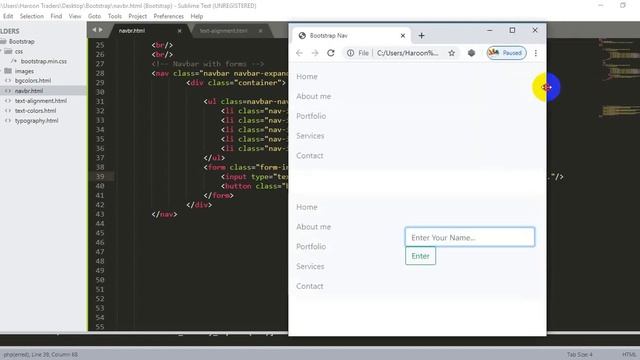
Task: Open typography.html from the sidebar
Action: coord(36,121)
